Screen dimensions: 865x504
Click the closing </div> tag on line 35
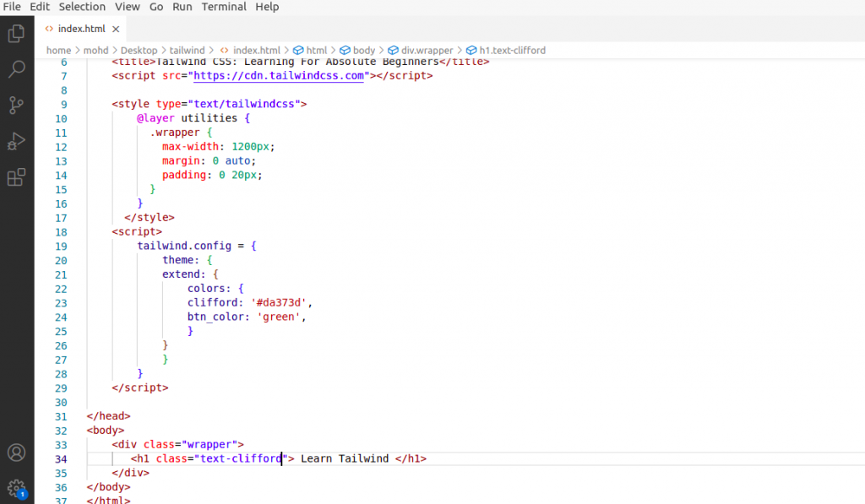tap(130, 473)
